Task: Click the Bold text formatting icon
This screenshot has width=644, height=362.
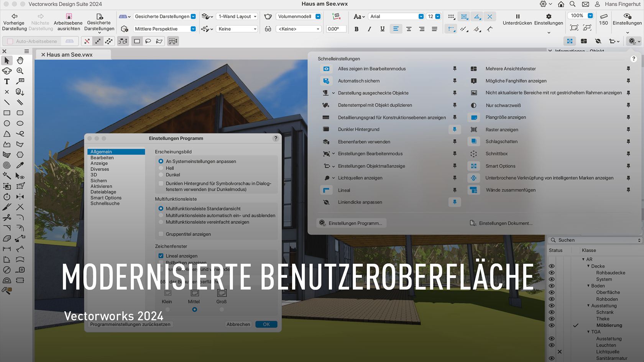Action: click(356, 29)
